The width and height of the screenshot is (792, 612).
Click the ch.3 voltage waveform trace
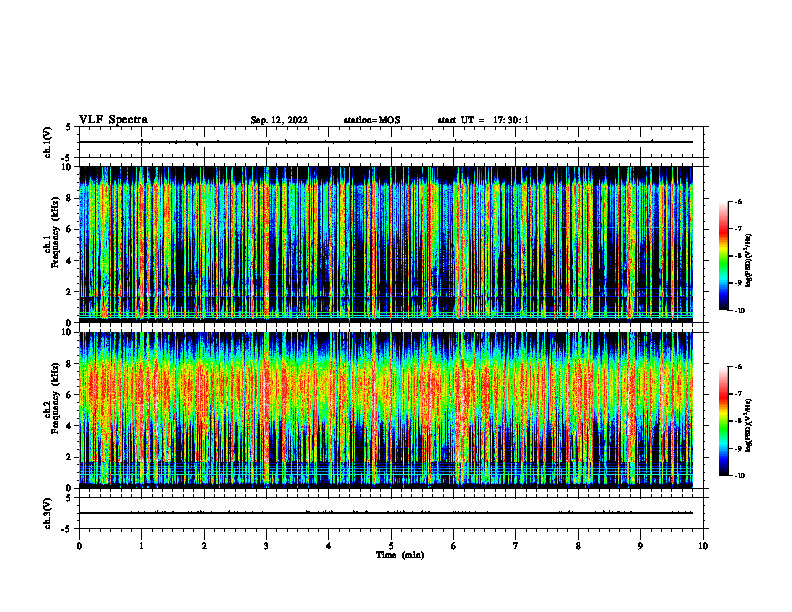click(386, 513)
